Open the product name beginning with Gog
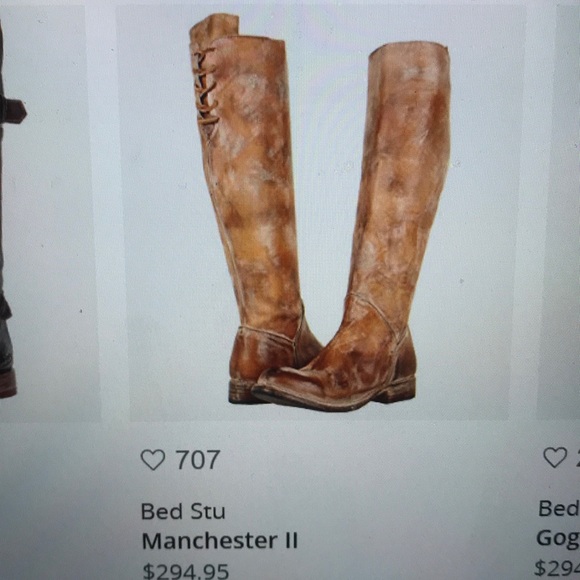 tap(558, 539)
